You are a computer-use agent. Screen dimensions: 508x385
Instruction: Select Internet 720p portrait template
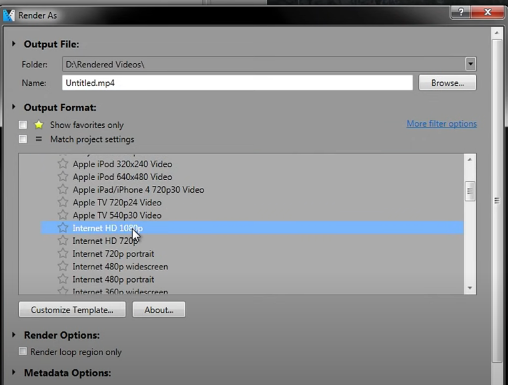pyautogui.click(x=113, y=254)
